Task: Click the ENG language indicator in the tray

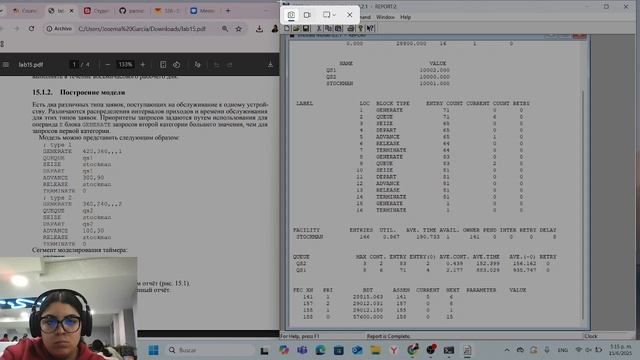Action: point(562,350)
